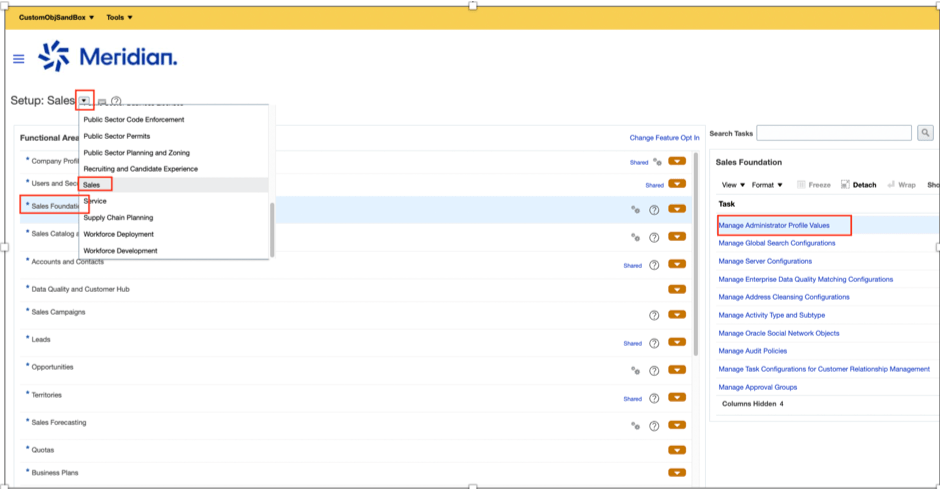Click the Change Feature Opt In link
This screenshot has height=489, width=941.
click(x=664, y=138)
